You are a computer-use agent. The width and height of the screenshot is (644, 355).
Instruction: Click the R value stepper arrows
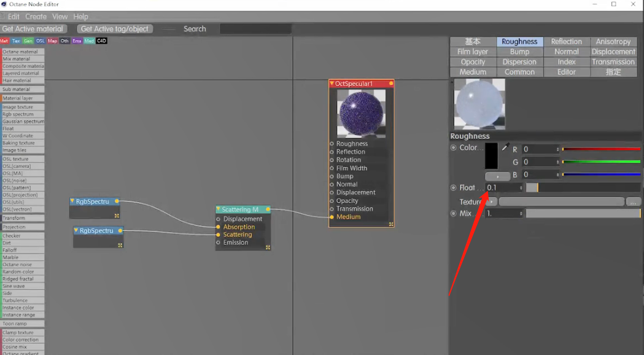tap(557, 149)
